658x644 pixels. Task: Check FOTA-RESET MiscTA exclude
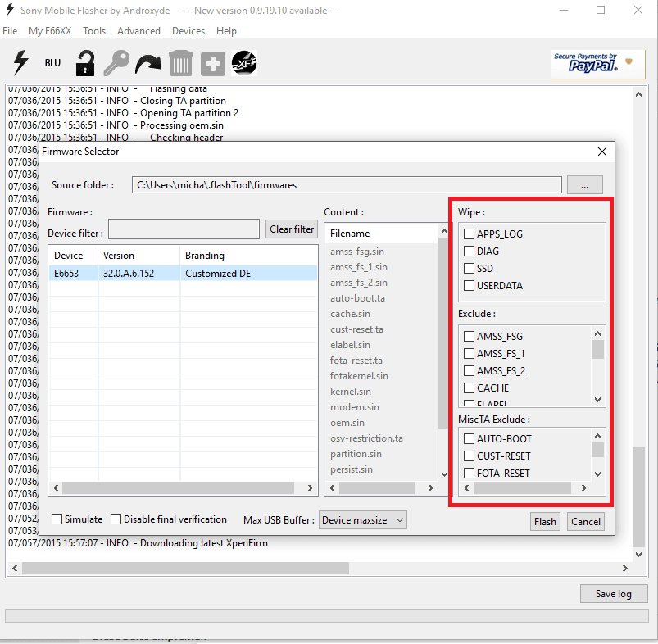(469, 473)
